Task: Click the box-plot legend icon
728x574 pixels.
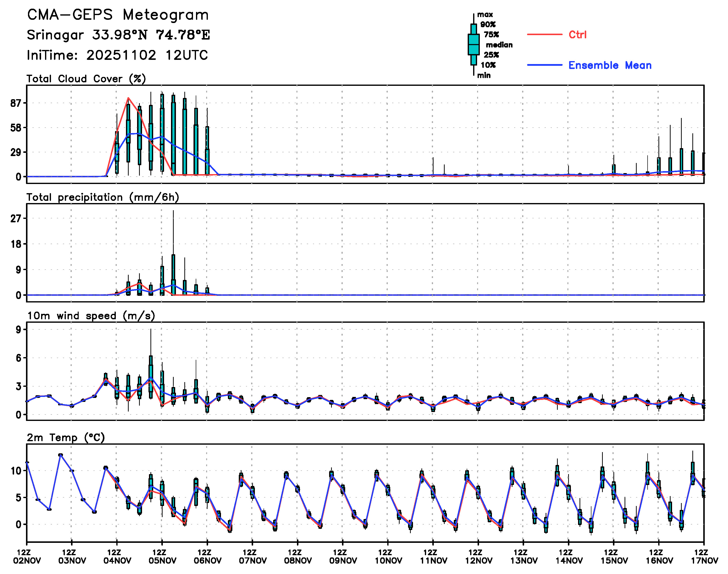Action: click(473, 44)
